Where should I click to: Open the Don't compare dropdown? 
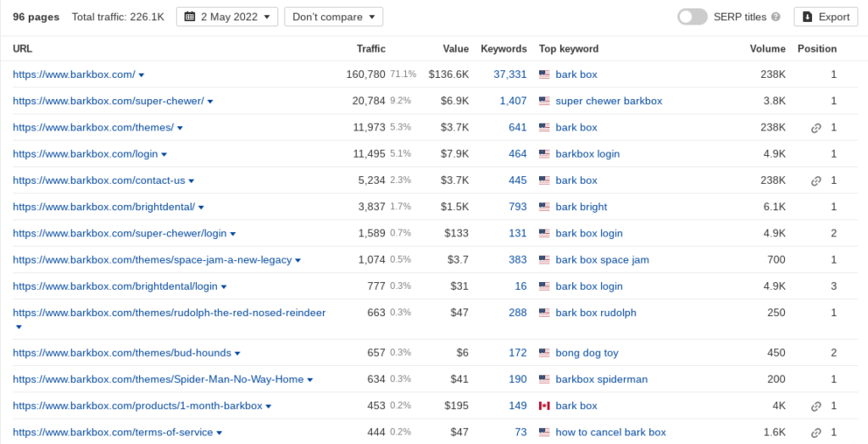click(333, 17)
